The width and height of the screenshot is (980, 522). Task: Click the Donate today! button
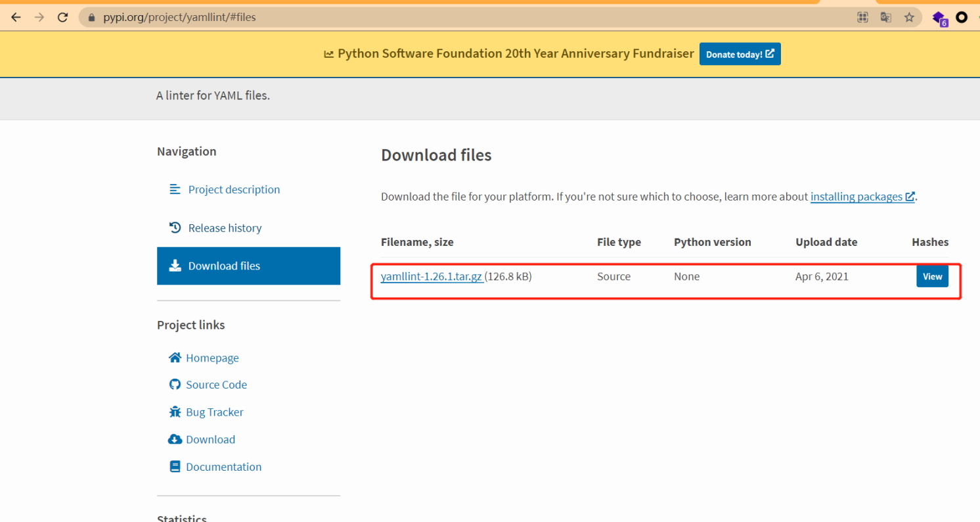740,54
